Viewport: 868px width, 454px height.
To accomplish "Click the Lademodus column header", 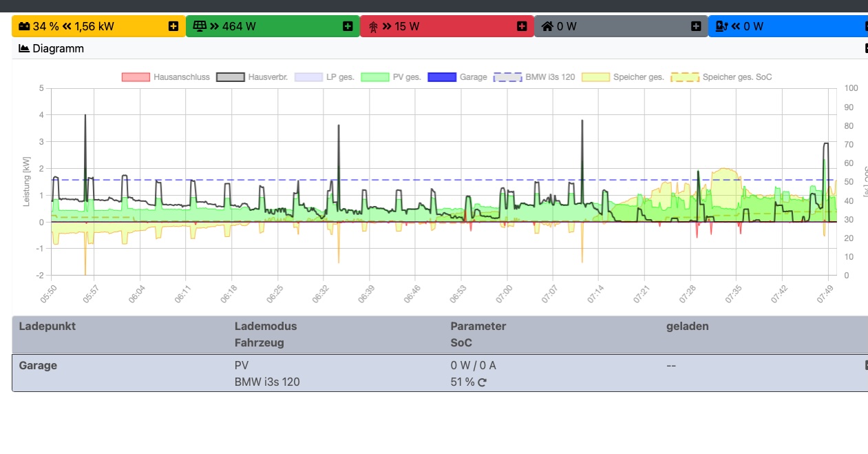I will [266, 326].
